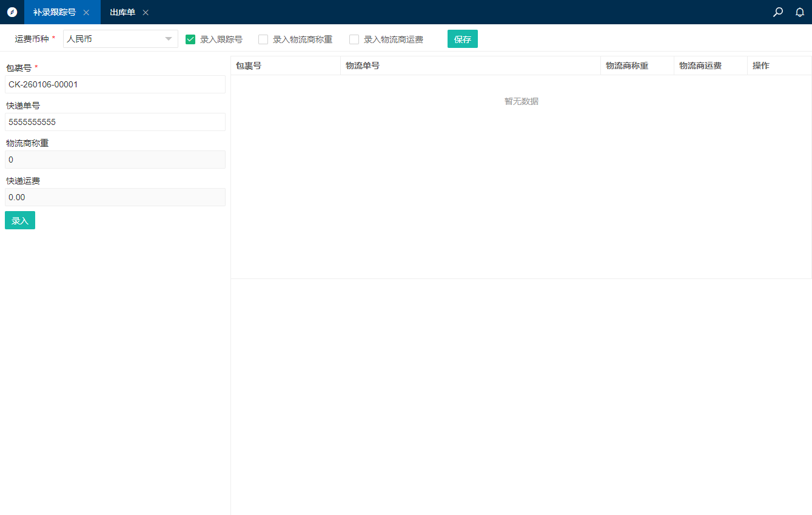Screen dimensions: 812x515
Task: Click the compass home icon
Action: tap(12, 12)
